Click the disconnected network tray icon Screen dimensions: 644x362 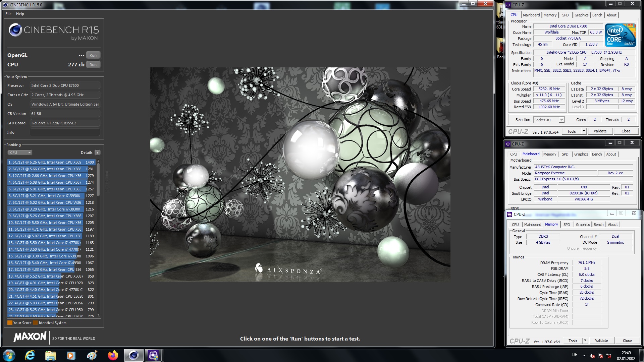tap(608, 356)
